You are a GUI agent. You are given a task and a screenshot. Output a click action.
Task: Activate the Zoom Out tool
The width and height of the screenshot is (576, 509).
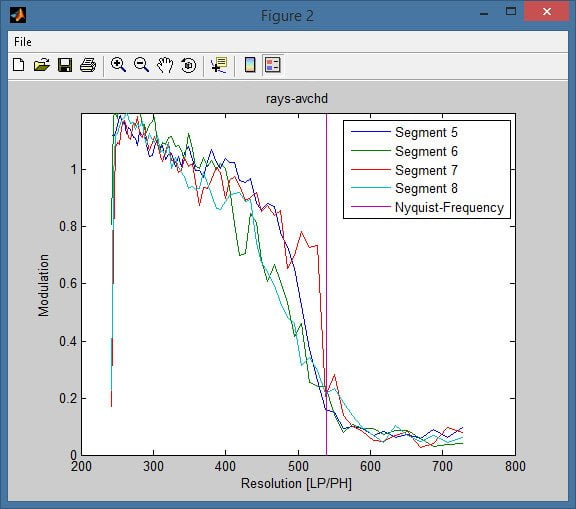141,65
